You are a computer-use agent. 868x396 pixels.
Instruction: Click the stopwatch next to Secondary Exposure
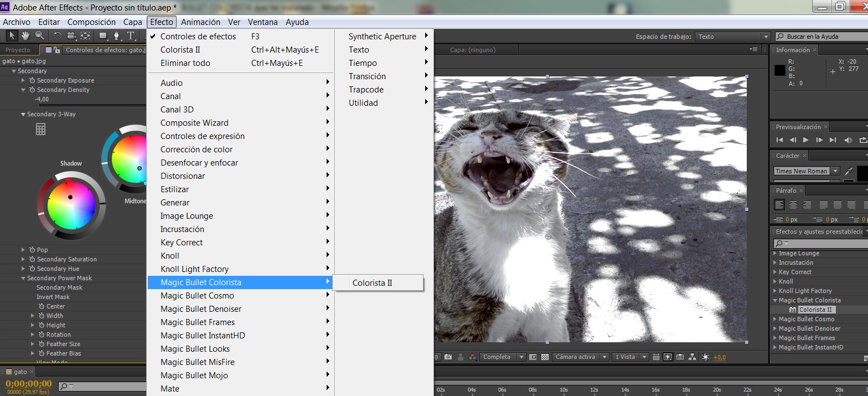click(32, 80)
